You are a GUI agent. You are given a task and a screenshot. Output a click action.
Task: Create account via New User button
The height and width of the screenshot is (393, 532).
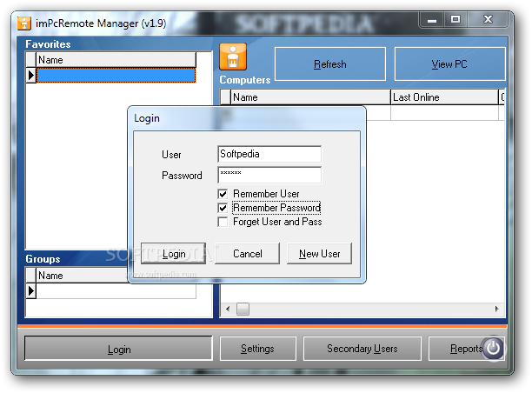(x=319, y=254)
